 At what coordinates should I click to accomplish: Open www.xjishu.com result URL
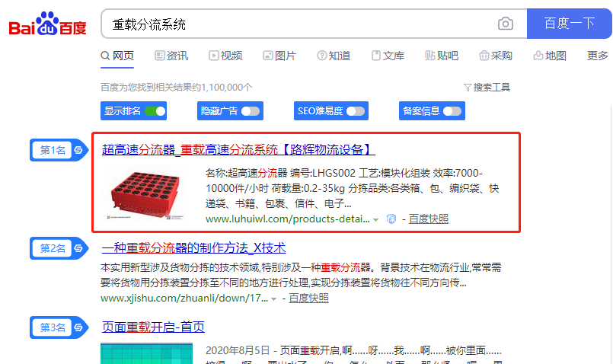(x=184, y=299)
